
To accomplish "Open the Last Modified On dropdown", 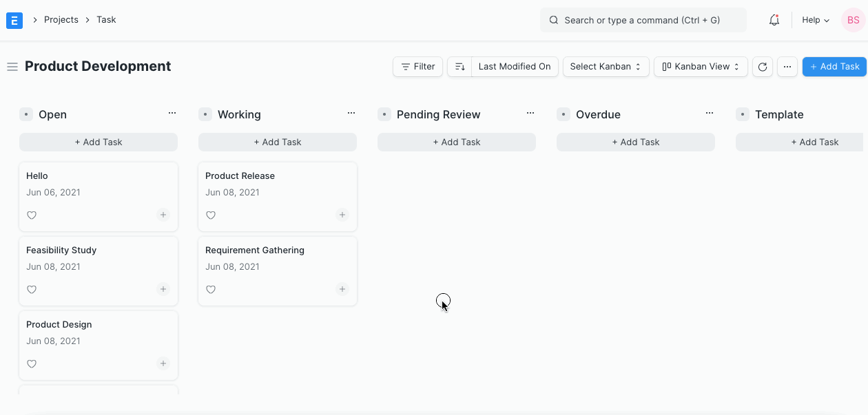I will (x=514, y=66).
